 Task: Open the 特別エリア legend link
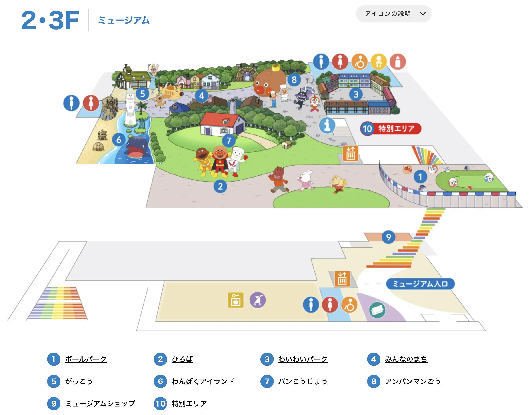pos(189,403)
